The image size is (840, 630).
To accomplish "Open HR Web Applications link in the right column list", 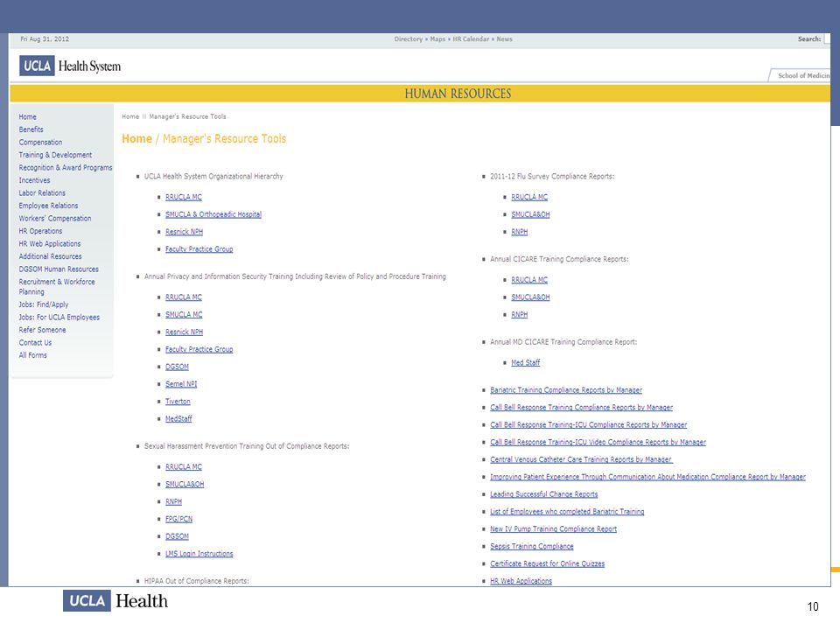I will [521, 581].
